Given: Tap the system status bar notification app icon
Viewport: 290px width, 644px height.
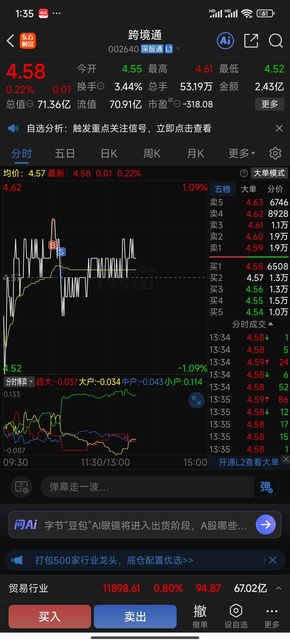Looking at the screenshot, I should (x=43, y=13).
